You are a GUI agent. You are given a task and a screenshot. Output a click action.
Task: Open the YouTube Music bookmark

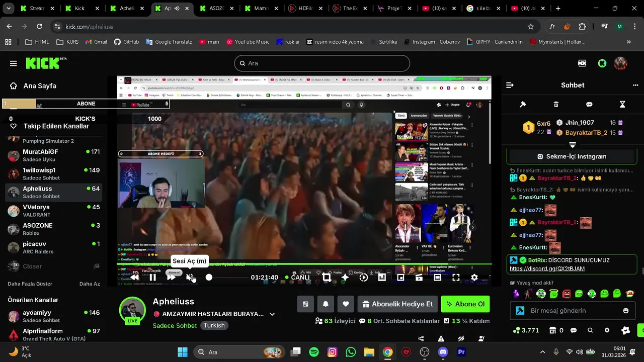click(248, 42)
